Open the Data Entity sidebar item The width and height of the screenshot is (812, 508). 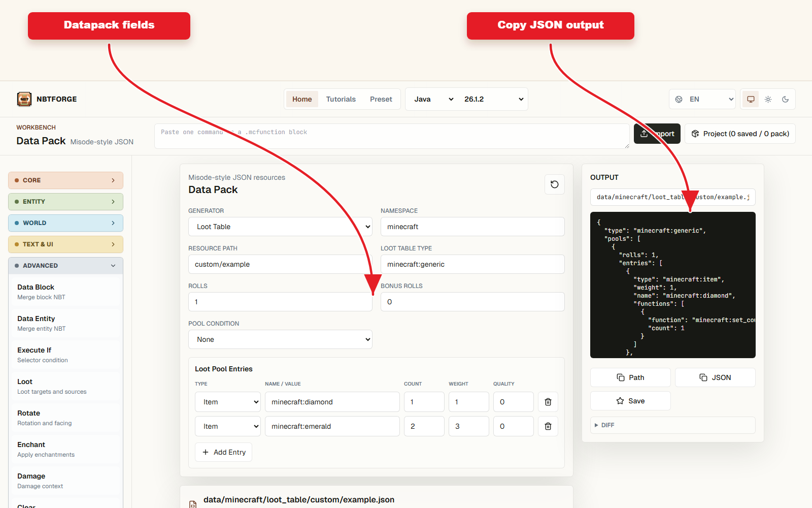(65, 323)
